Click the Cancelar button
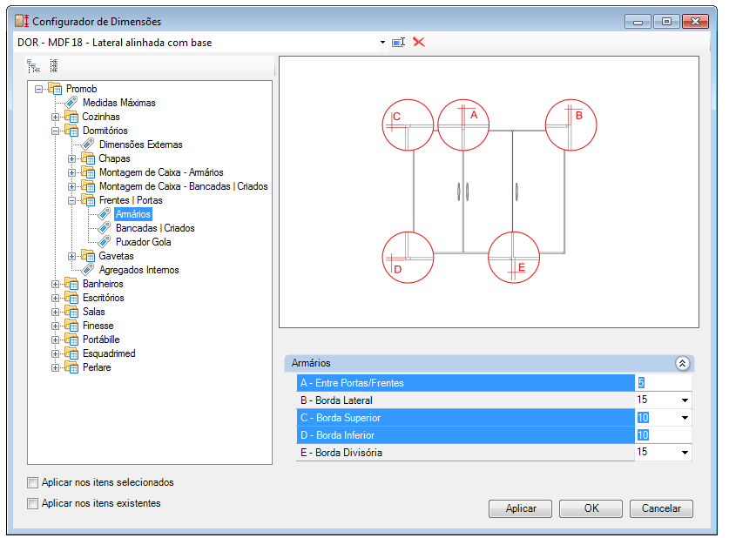Image resolution: width=756 pixels, height=538 pixels. pyautogui.click(x=661, y=508)
